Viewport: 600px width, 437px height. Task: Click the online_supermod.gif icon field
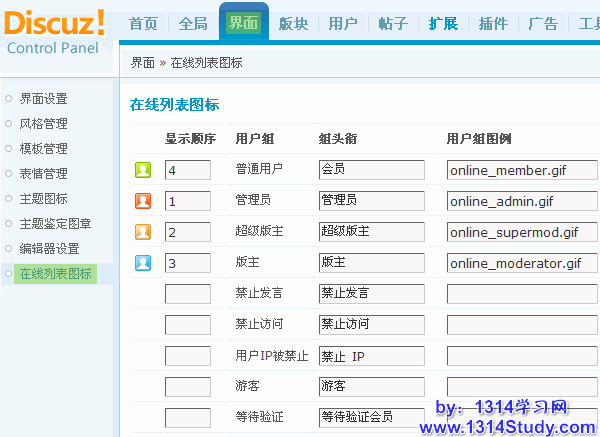point(521,232)
